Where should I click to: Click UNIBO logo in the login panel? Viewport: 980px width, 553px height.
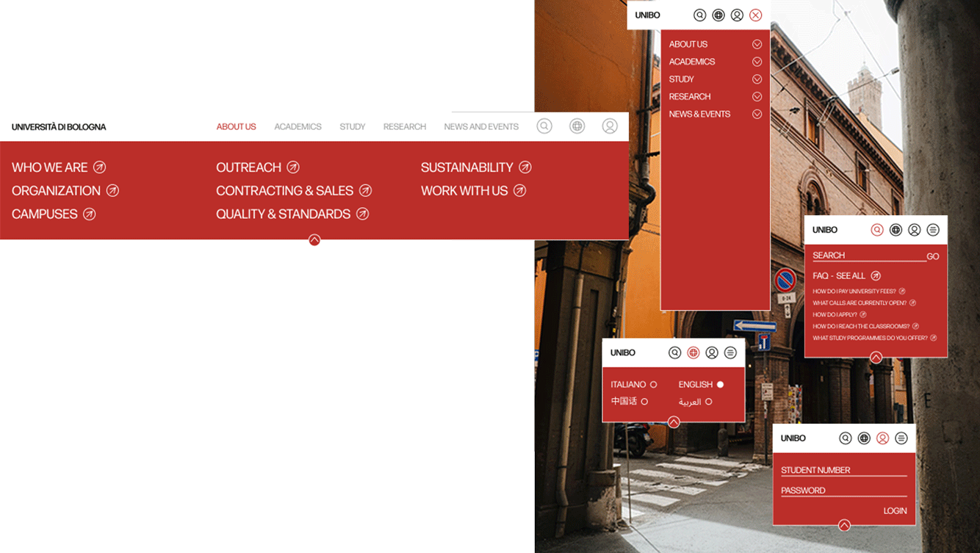pos(793,438)
